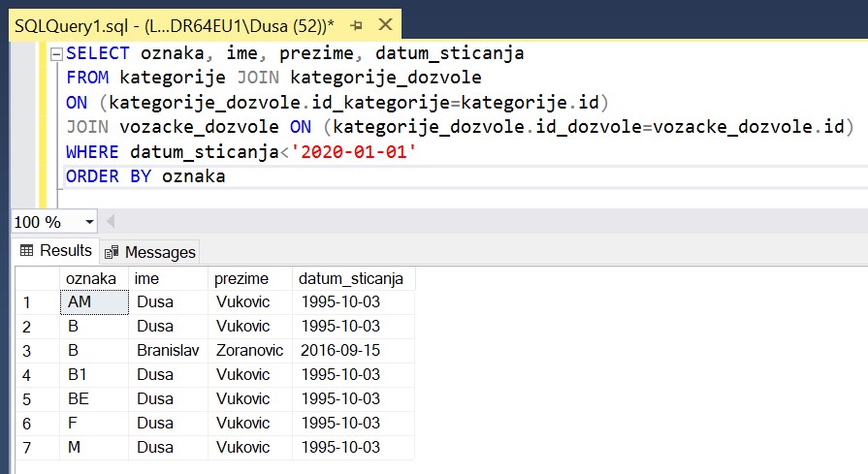Screen dimensions: 868x474
Task: Click the Branislav cell in results
Action: pos(170,351)
